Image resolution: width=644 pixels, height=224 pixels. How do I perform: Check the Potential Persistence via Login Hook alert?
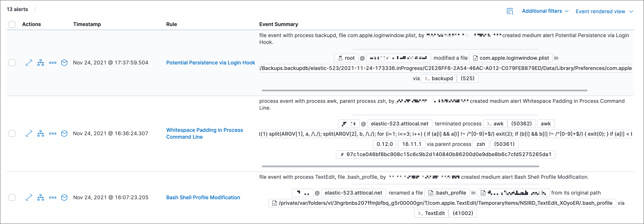tap(12, 63)
